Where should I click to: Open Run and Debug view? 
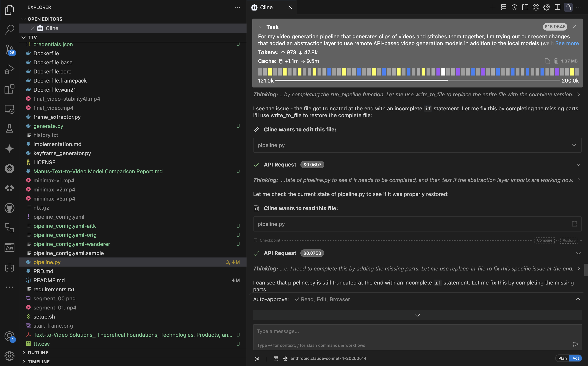tap(9, 69)
